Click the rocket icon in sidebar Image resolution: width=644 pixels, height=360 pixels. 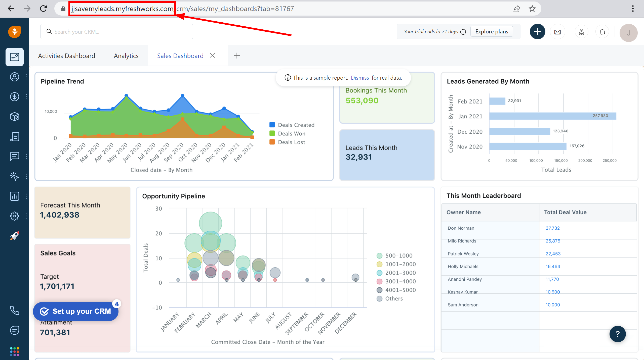click(15, 236)
